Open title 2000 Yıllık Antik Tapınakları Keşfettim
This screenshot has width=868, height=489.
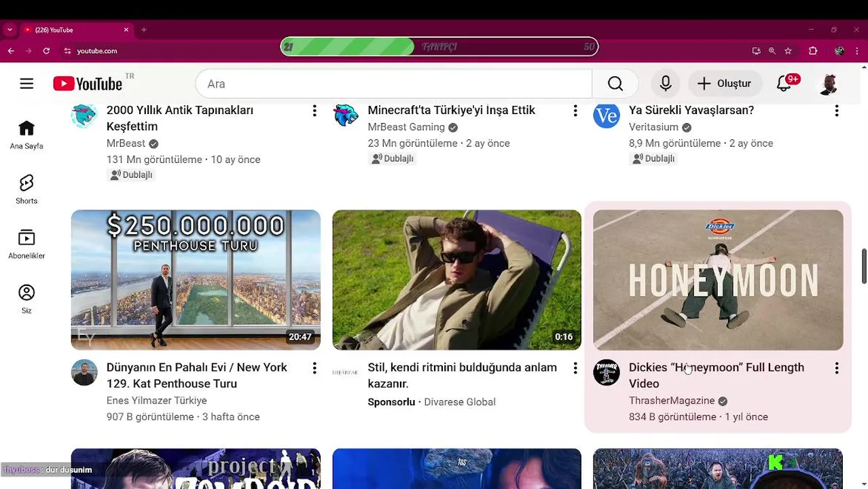(x=180, y=118)
